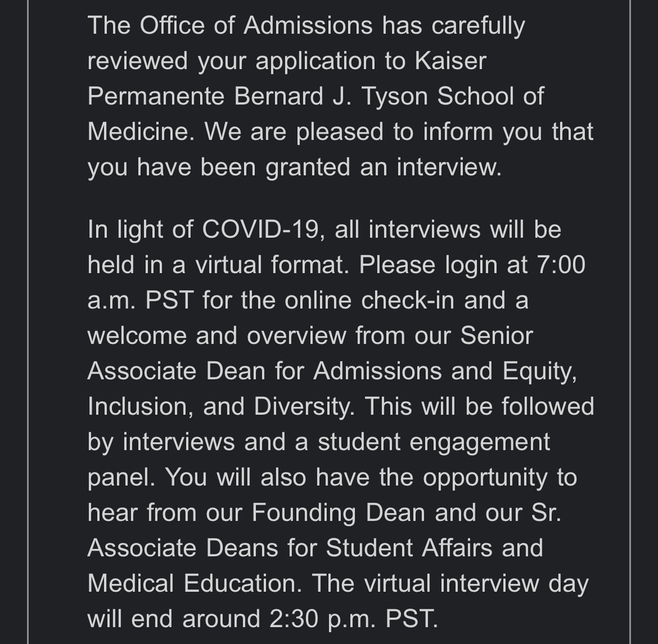658x644 pixels.
Task: Click the '7:00' login time text
Action: 560,265
